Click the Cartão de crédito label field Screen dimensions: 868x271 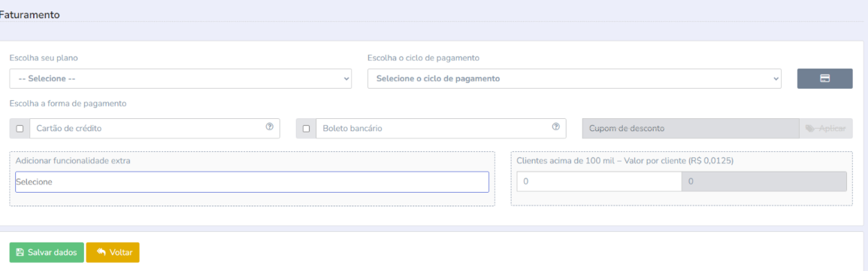click(x=155, y=129)
